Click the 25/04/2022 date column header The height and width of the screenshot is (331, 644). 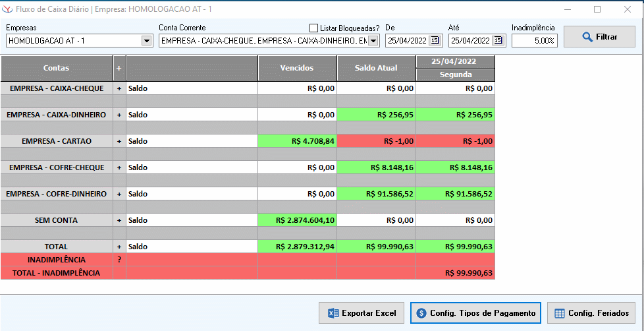[x=456, y=62]
